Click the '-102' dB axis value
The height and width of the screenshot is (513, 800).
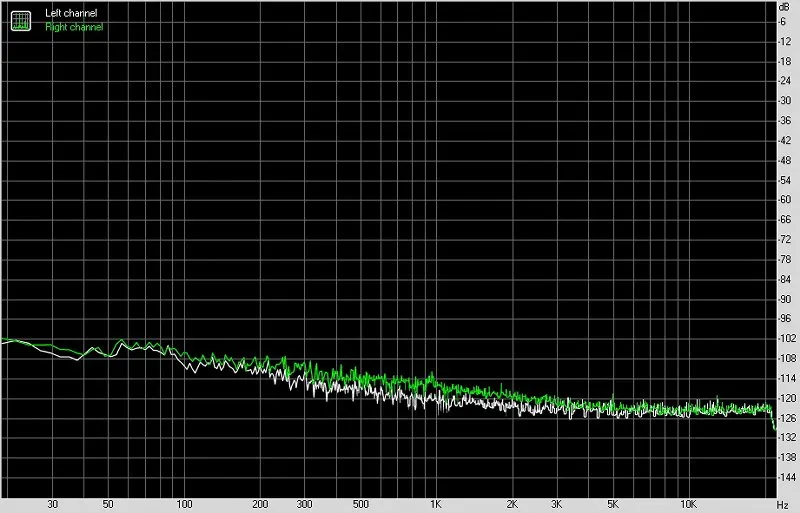pyautogui.click(x=787, y=338)
